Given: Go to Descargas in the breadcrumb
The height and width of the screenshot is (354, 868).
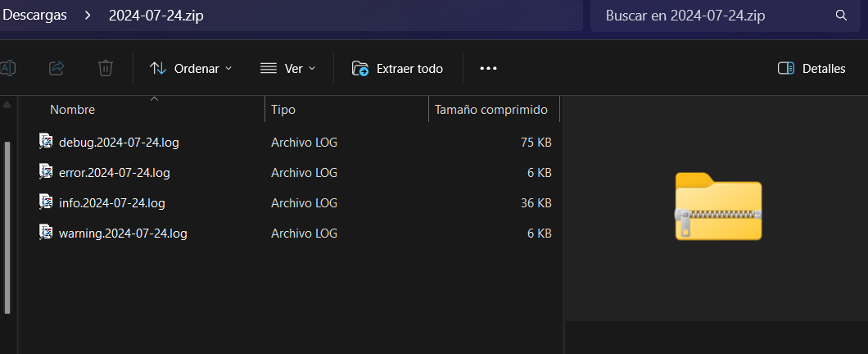Looking at the screenshot, I should point(34,16).
